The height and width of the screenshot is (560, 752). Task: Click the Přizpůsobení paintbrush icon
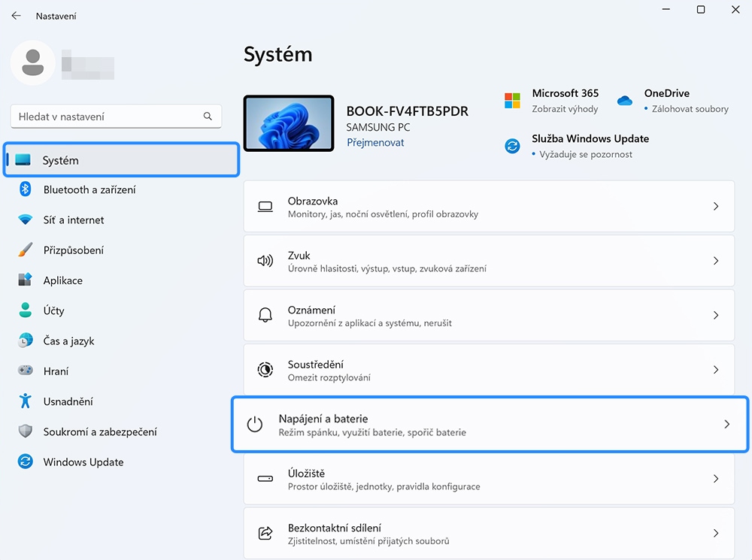[x=25, y=250]
